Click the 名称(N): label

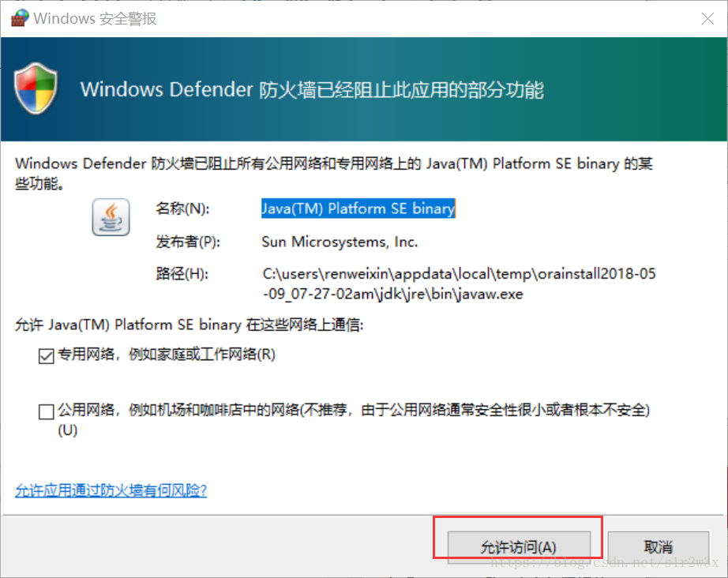pos(182,208)
